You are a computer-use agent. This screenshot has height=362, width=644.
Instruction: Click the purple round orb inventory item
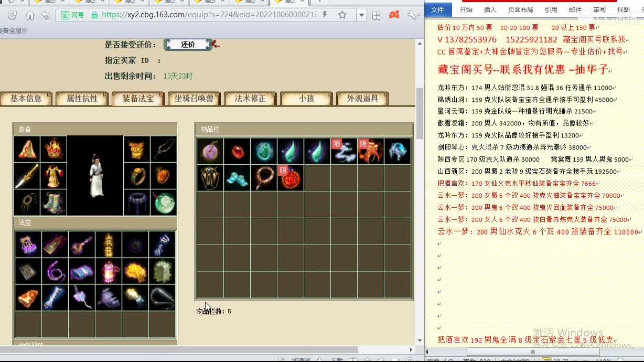210,151
